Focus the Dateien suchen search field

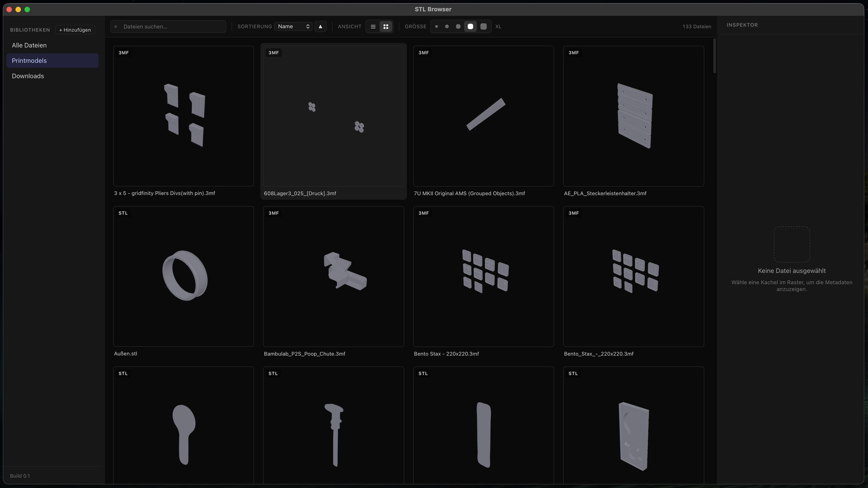point(168,27)
